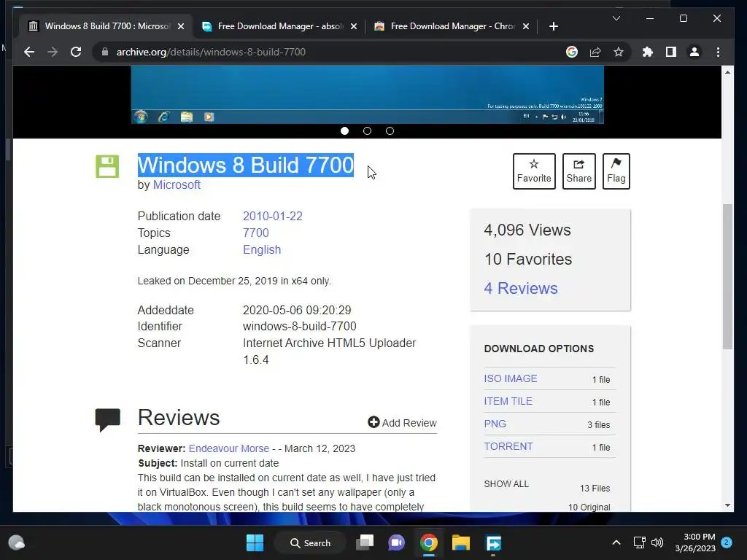
Task: Open the volume speaker tray icon
Action: (657, 542)
